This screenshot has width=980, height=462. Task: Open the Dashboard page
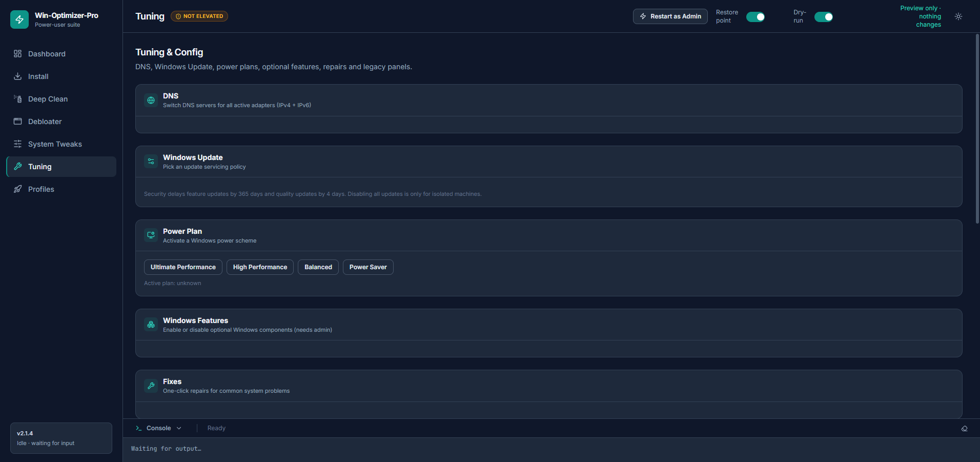(x=62, y=54)
